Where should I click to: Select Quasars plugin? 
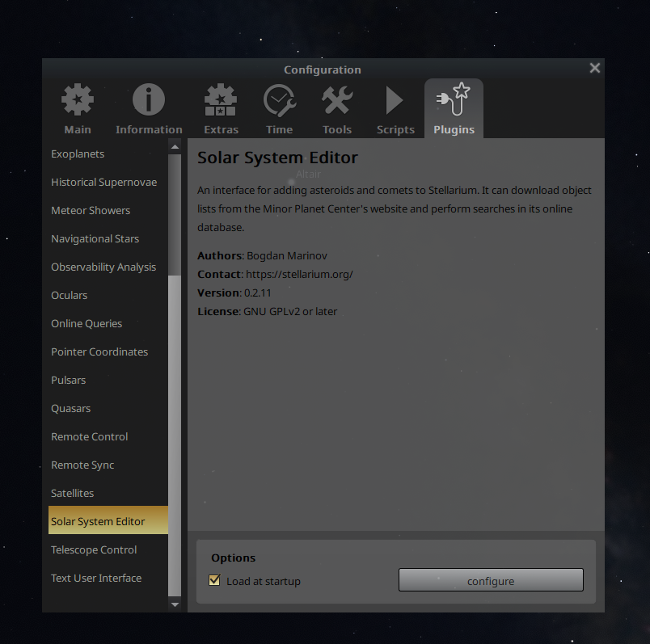[108, 408]
